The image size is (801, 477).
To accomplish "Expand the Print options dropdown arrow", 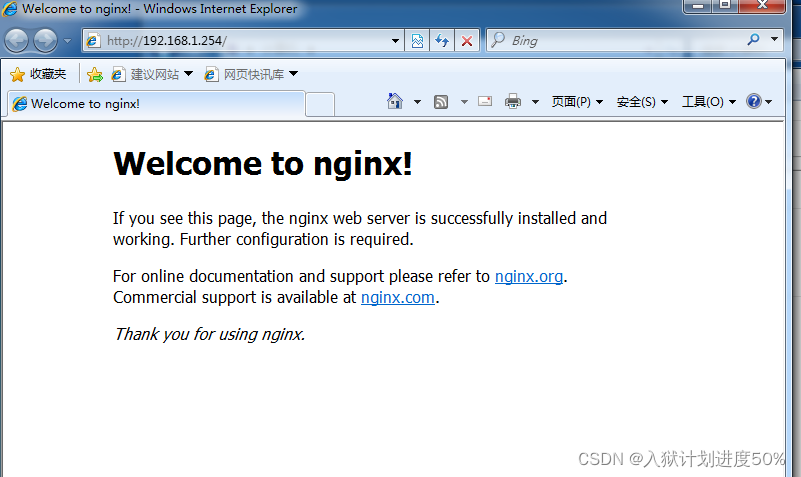I will click(535, 102).
